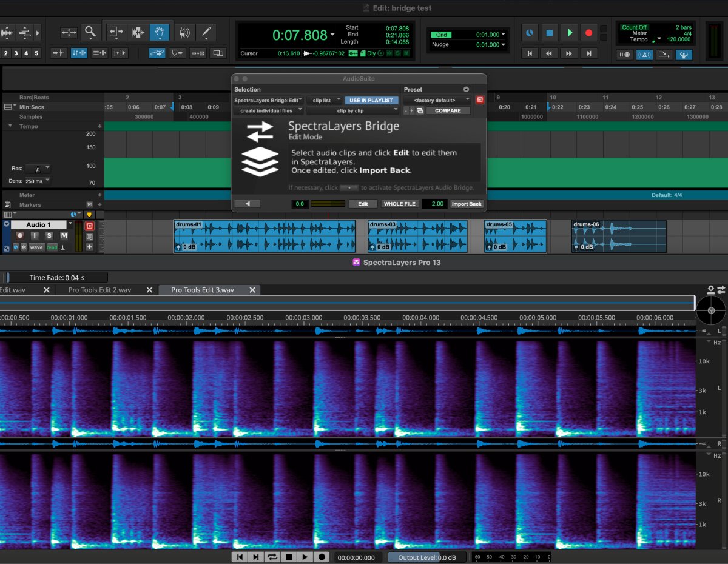The height and width of the screenshot is (564, 728).
Task: Toggle the Tempo Ruler conductor button
Action: coord(684,54)
